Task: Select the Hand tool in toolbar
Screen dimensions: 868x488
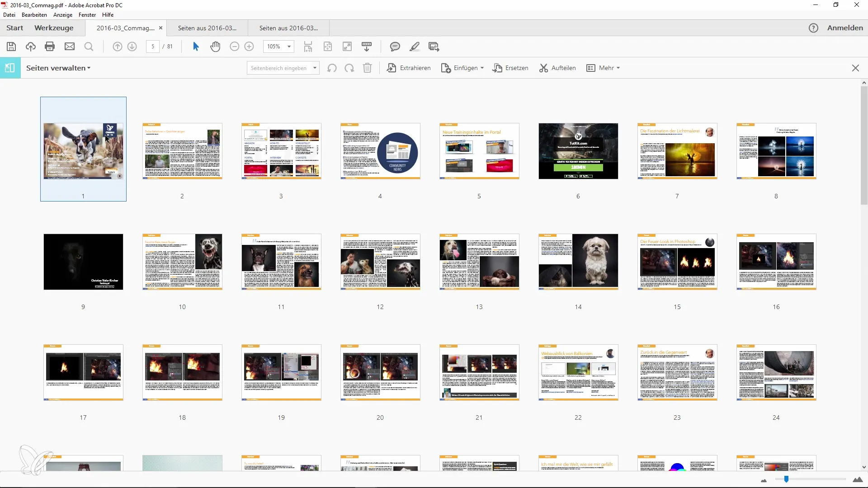Action: pyautogui.click(x=215, y=47)
